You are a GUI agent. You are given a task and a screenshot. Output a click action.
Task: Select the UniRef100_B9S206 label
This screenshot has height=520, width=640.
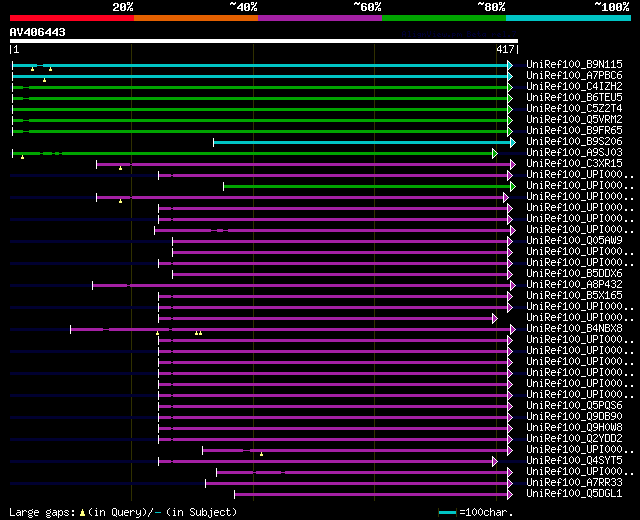[574, 142]
